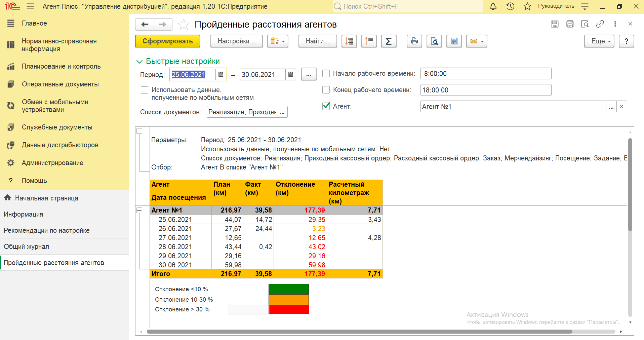Add the report to favorites with the star

tap(184, 25)
